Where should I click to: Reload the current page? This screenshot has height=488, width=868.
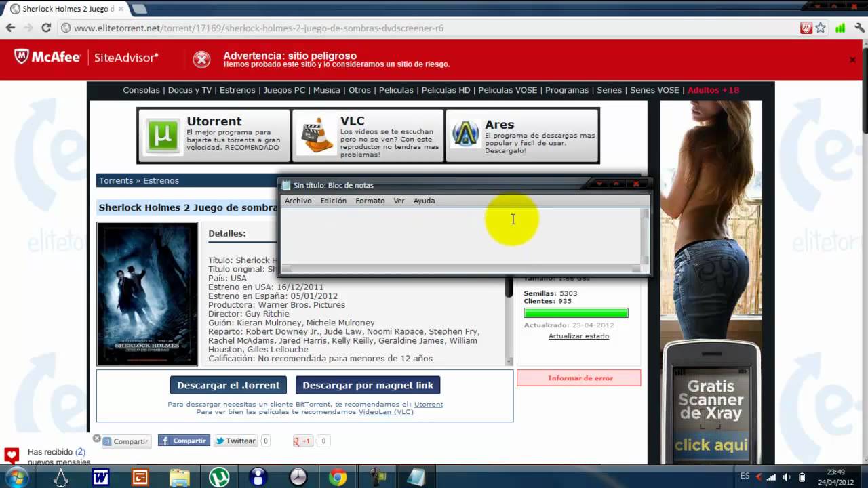[46, 28]
